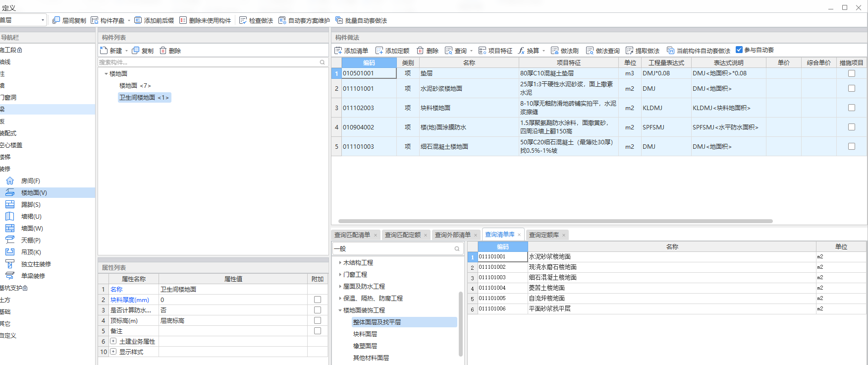Select 墙裙(U) in navigation bar
Viewport: 868px width, 365px height.
[x=31, y=217]
